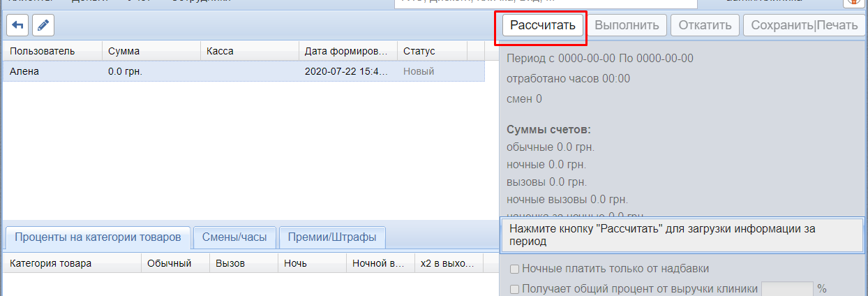
Task: Open the Премии/Штрафы tab
Action: [x=332, y=237]
